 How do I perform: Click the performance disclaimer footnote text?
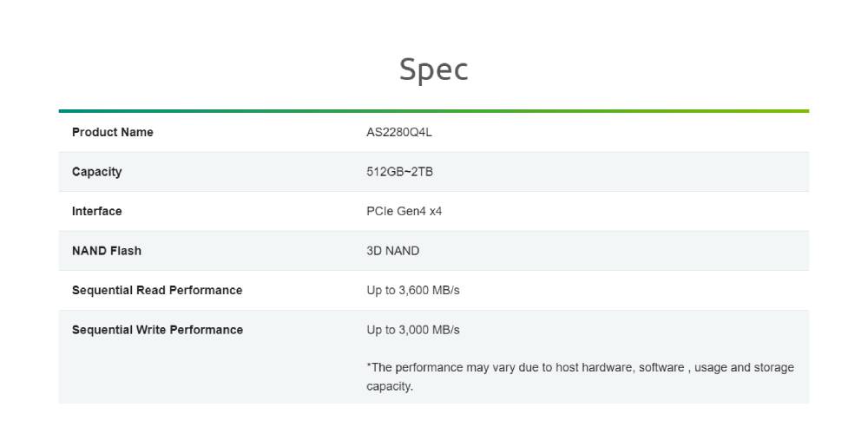coord(580,377)
